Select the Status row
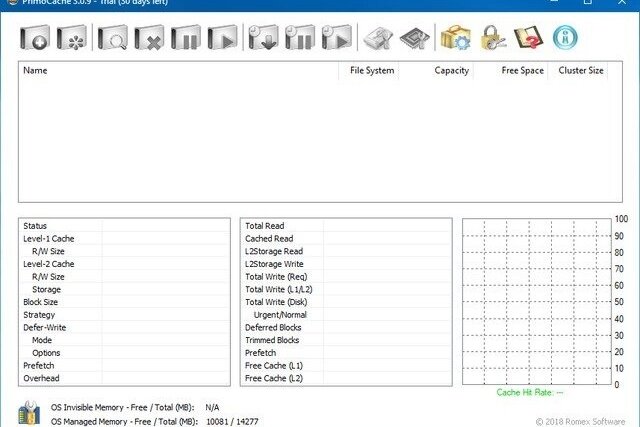 [124, 226]
